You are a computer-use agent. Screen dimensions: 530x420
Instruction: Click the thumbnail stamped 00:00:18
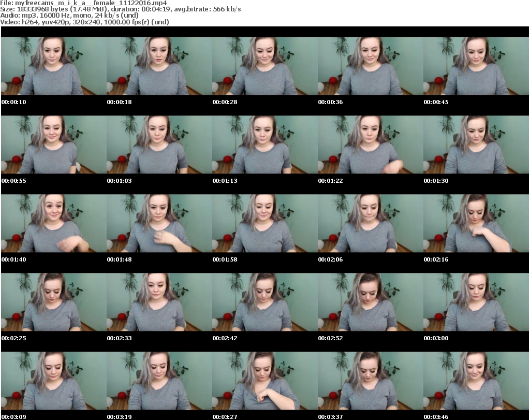coord(159,66)
